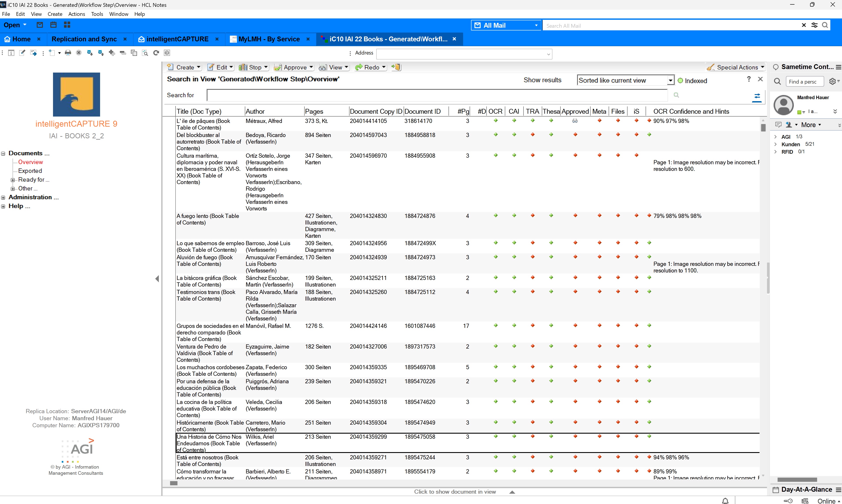The image size is (842, 504).
Task: Click the collapse all (minus) toolbar icon
Action: pos(123,53)
